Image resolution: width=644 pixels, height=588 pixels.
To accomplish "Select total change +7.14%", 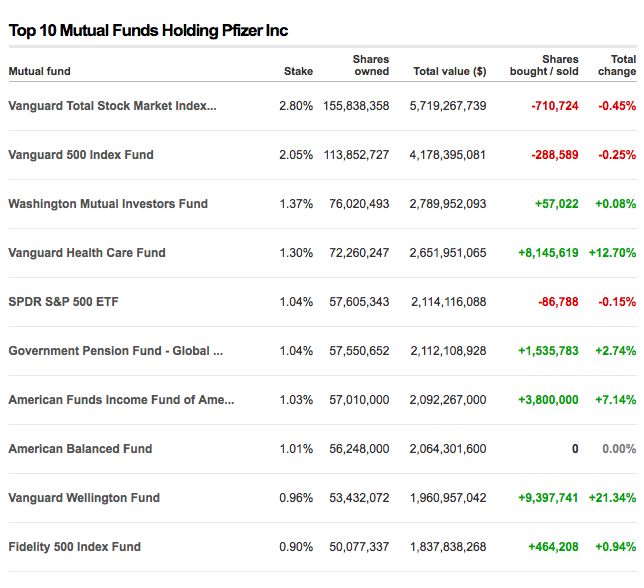I will [x=616, y=400].
